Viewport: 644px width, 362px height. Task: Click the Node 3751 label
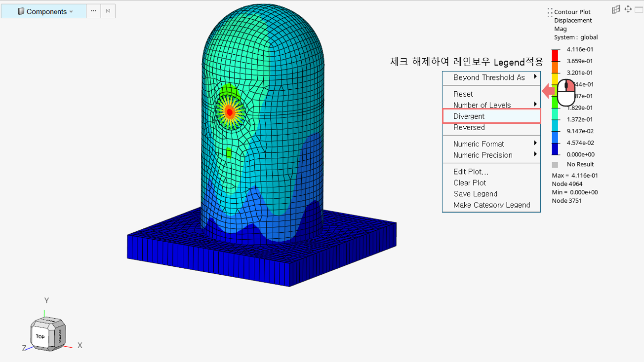(x=567, y=200)
